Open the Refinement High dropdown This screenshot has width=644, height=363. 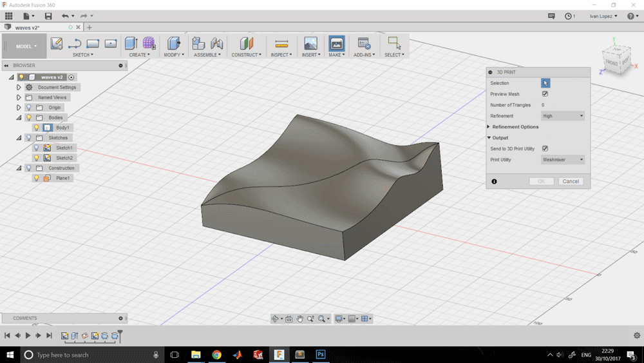point(563,116)
